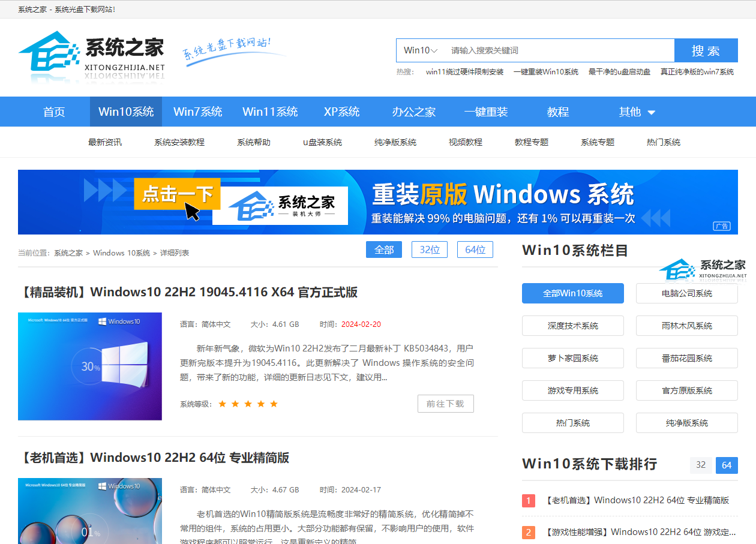Open the 系统安装教程 sub-menu link

click(179, 142)
